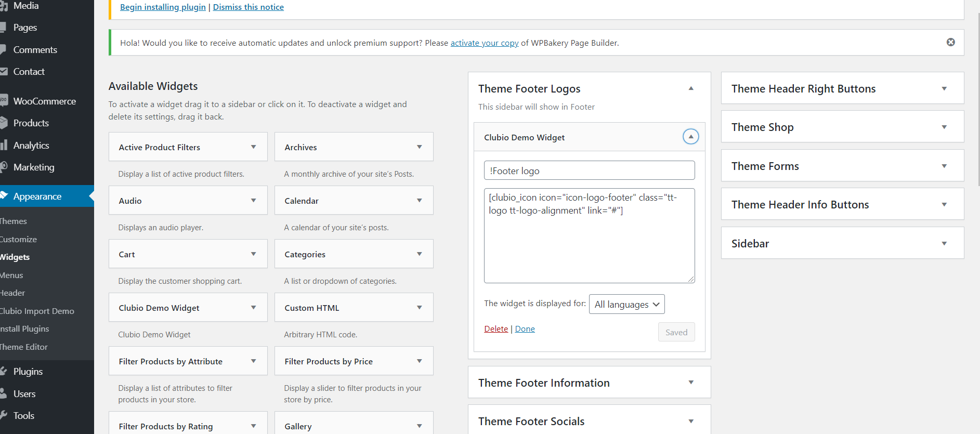This screenshot has width=980, height=434.
Task: Open Customize under Appearance
Action: click(x=19, y=240)
